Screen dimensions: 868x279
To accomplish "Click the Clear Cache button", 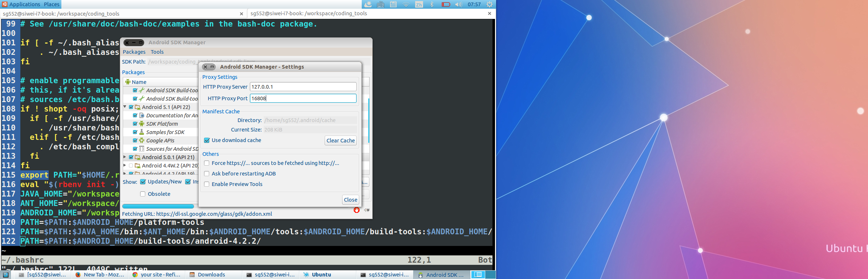I will (x=341, y=141).
